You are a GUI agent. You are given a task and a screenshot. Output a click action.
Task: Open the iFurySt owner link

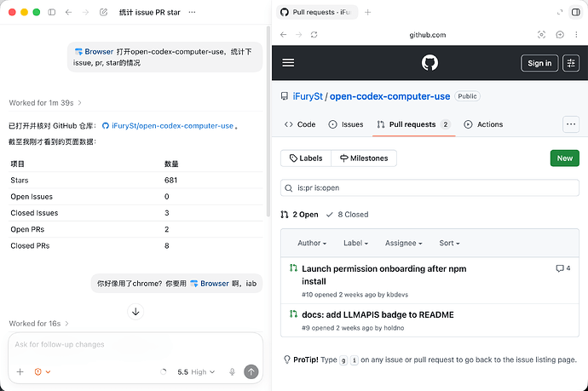pyautogui.click(x=308, y=96)
